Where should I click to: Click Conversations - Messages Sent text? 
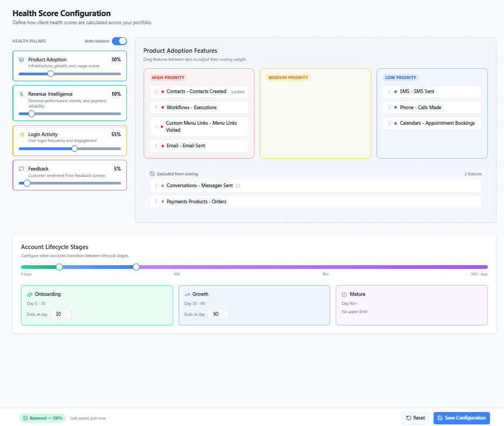[x=200, y=186]
